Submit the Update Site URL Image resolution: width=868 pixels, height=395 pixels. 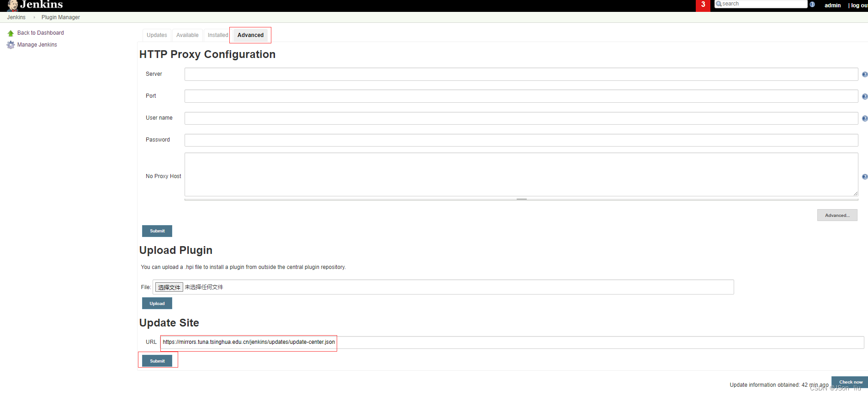[157, 361]
